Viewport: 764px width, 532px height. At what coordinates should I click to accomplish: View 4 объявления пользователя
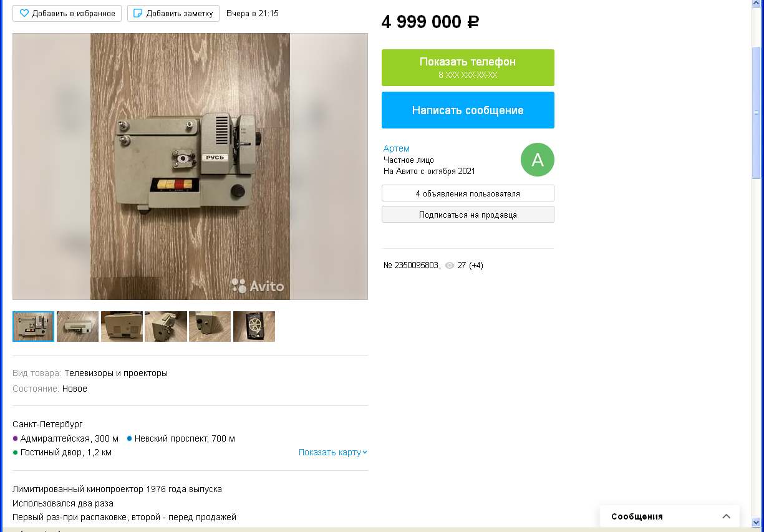468,193
